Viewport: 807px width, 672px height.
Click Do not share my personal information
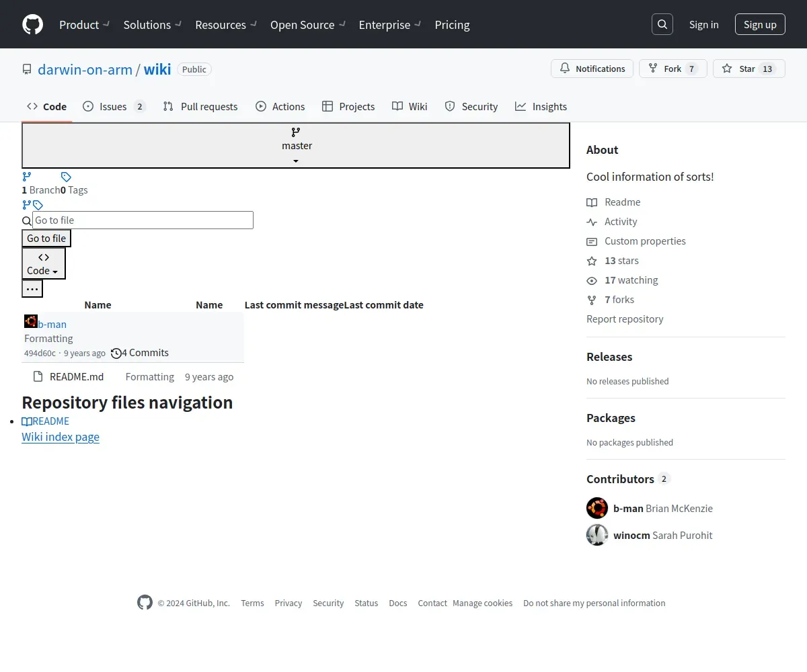(x=594, y=603)
